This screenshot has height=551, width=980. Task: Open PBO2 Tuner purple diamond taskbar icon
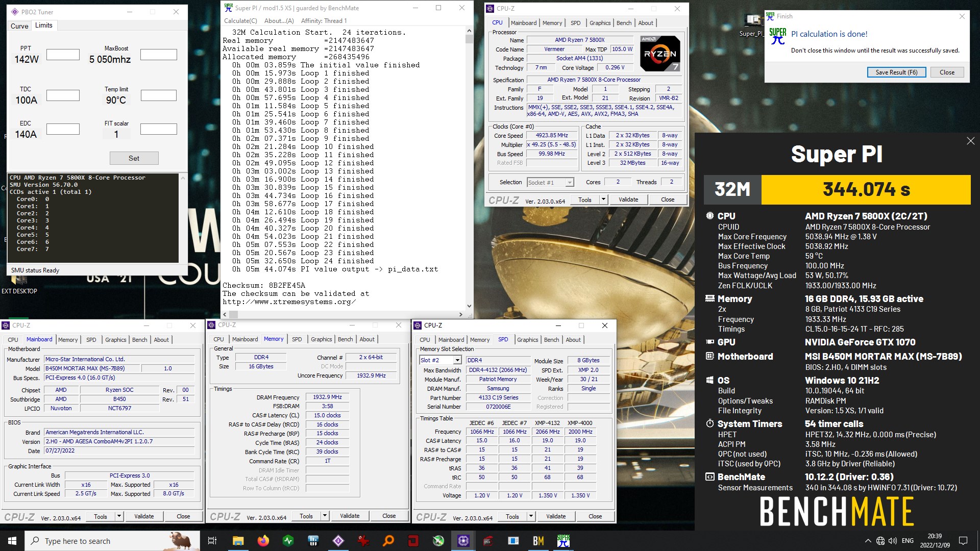(338, 541)
